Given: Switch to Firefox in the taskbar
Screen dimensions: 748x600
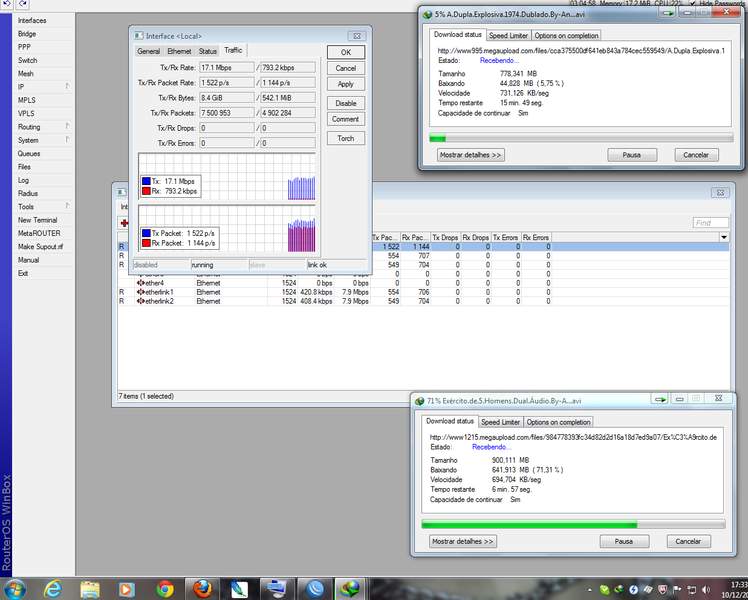Looking at the screenshot, I should [x=202, y=589].
